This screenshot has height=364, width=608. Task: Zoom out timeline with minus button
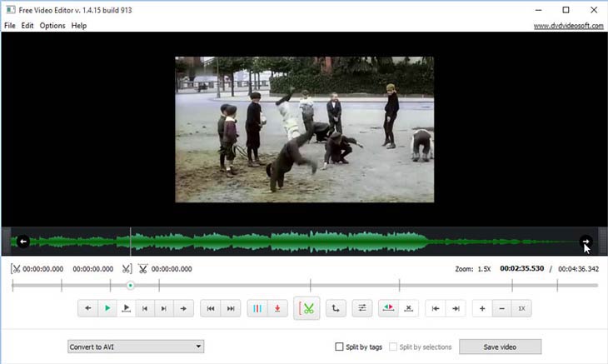click(x=502, y=308)
